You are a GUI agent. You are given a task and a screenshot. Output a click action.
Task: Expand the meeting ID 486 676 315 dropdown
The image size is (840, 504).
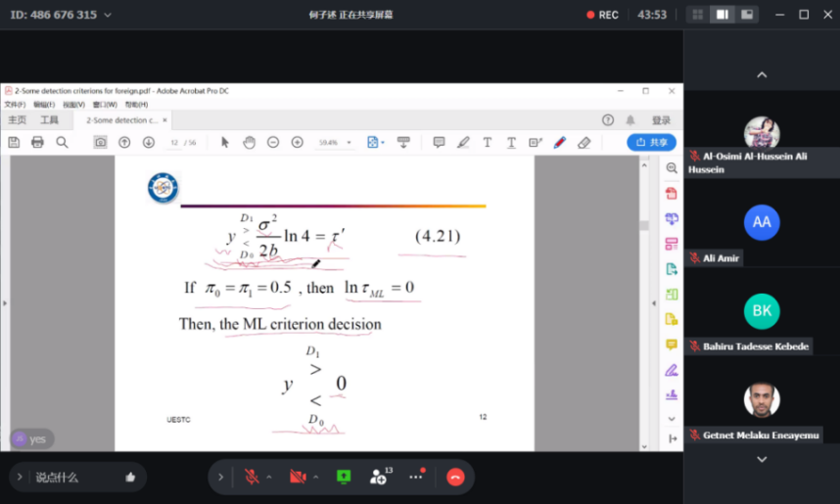[107, 15]
